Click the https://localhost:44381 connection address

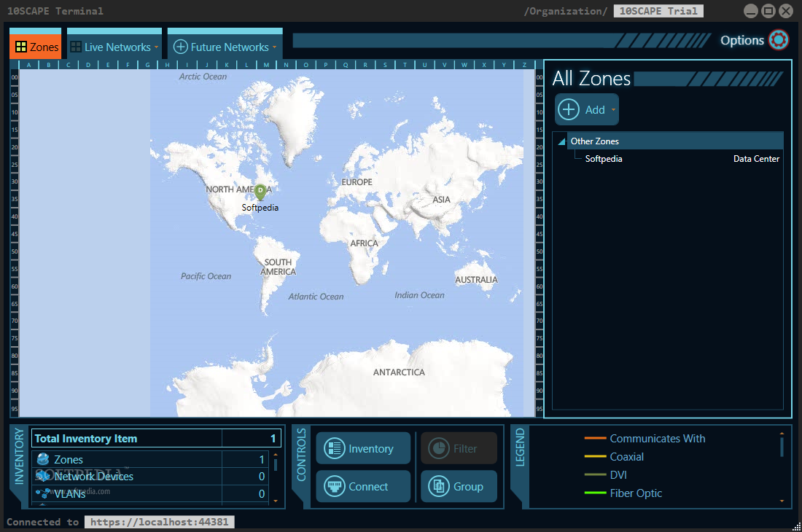click(x=159, y=522)
